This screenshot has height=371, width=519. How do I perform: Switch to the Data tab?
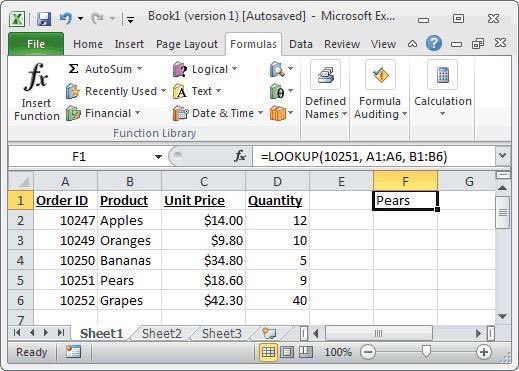click(x=301, y=44)
